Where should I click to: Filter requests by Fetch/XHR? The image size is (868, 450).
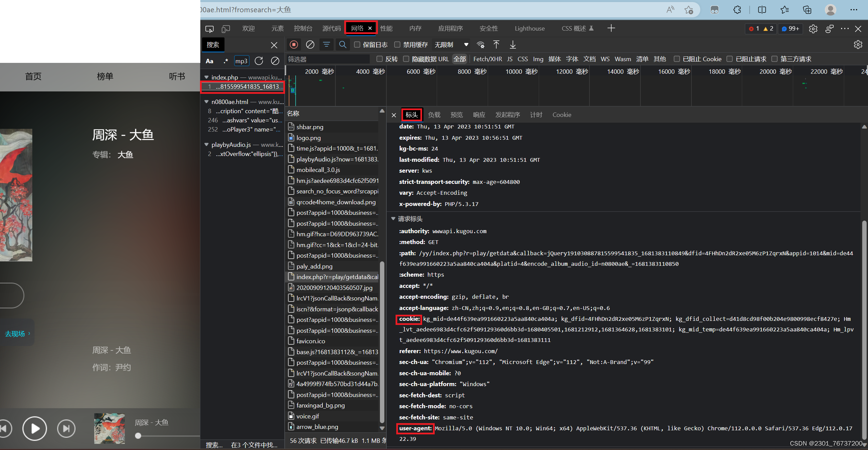click(x=487, y=59)
